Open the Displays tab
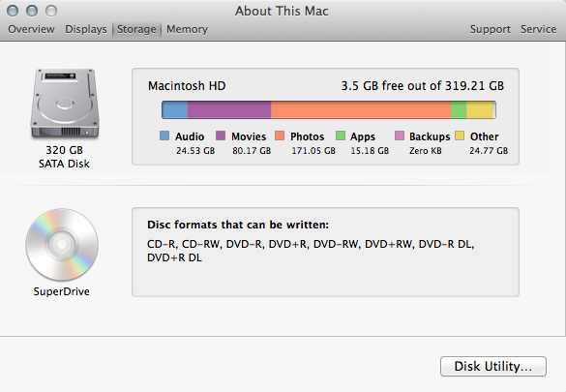The image size is (566, 392). point(86,29)
